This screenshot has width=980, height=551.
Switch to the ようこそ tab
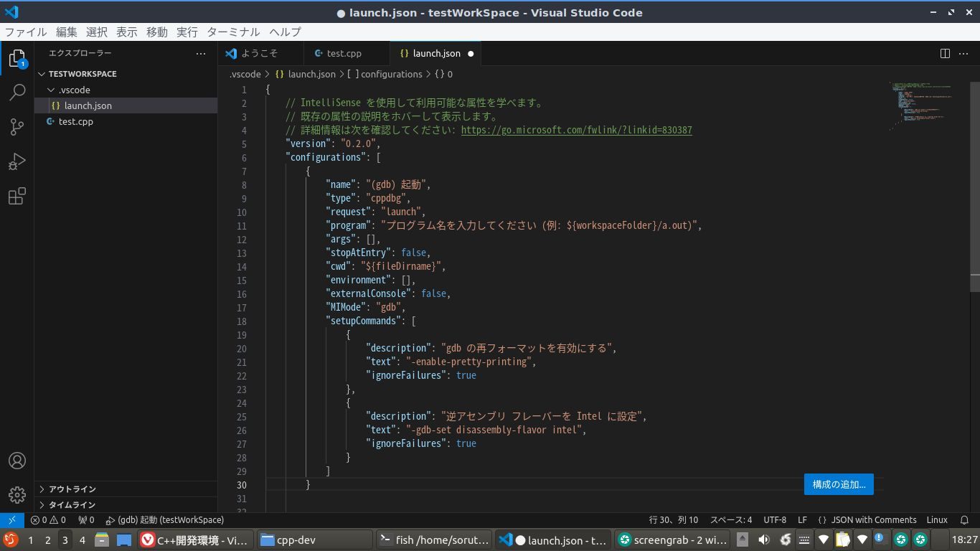(x=260, y=53)
